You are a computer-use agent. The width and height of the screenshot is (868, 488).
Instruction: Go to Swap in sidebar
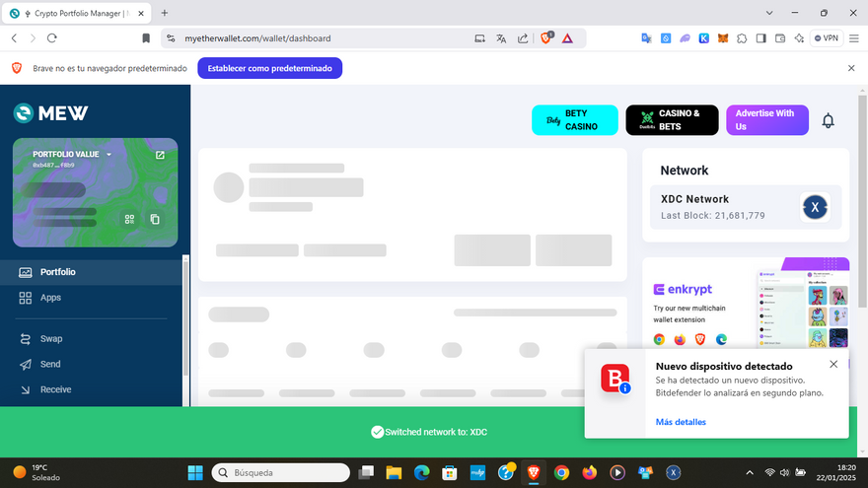click(x=51, y=338)
